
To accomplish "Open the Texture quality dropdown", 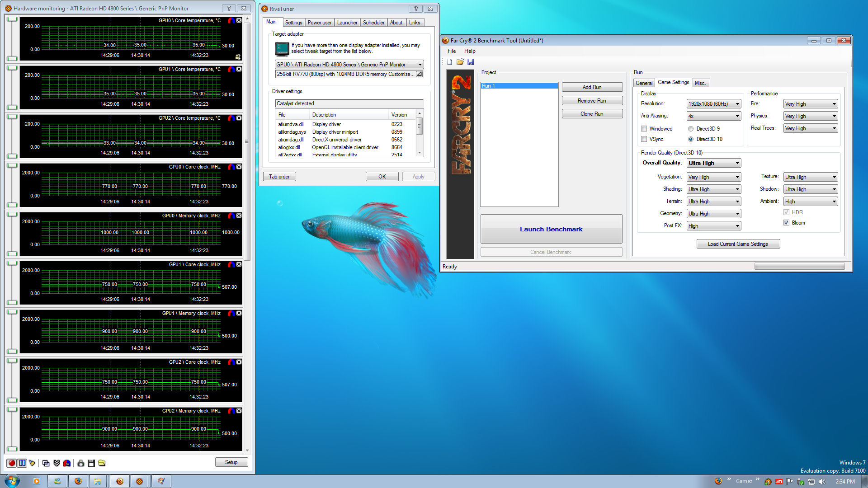I will point(810,177).
